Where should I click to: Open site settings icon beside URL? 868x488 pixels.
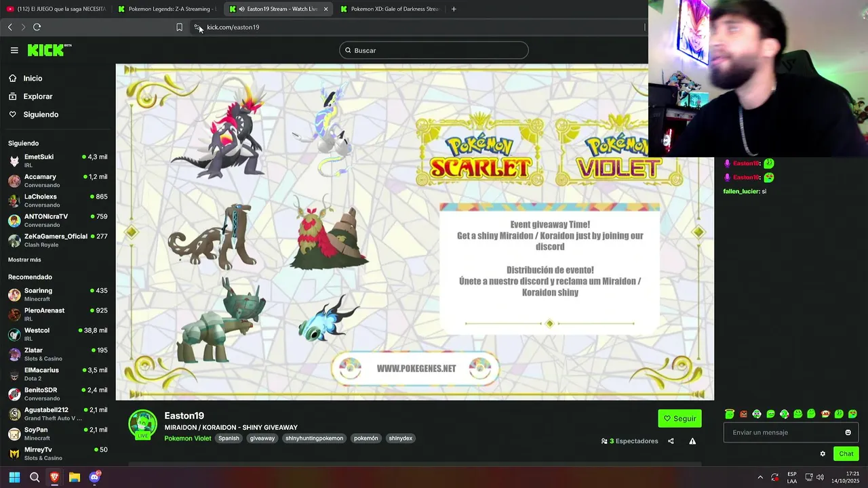(197, 27)
